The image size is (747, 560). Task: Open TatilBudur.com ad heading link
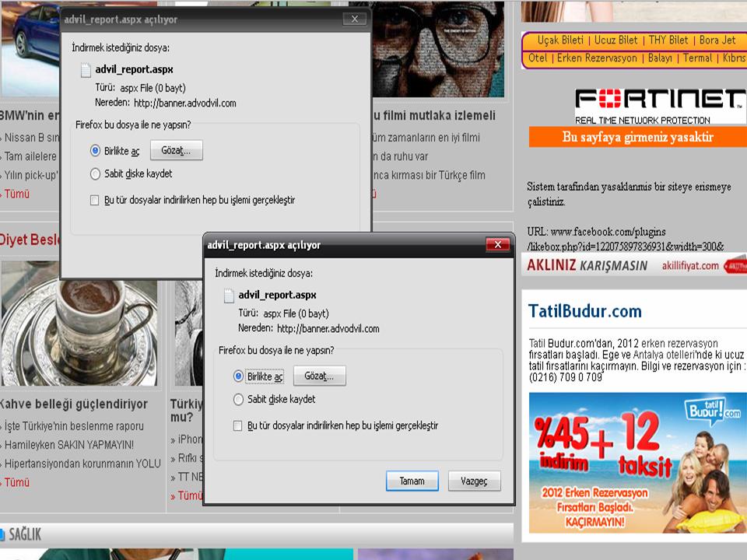pyautogui.click(x=585, y=312)
